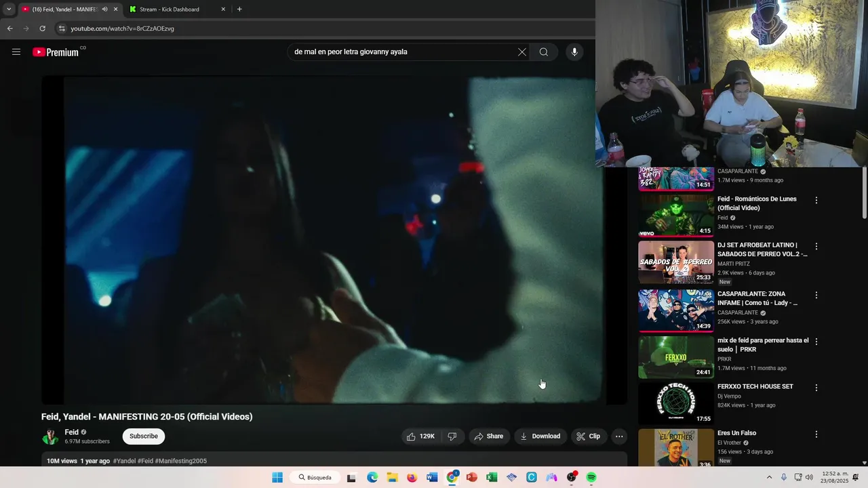The width and height of the screenshot is (868, 488).
Task: Show hidden system tray icons chevron
Action: [x=769, y=477]
